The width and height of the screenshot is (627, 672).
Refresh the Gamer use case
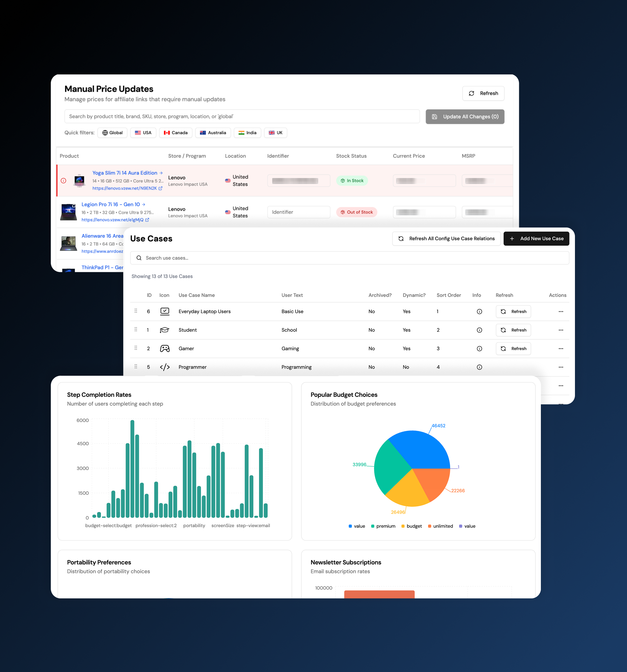click(x=513, y=349)
